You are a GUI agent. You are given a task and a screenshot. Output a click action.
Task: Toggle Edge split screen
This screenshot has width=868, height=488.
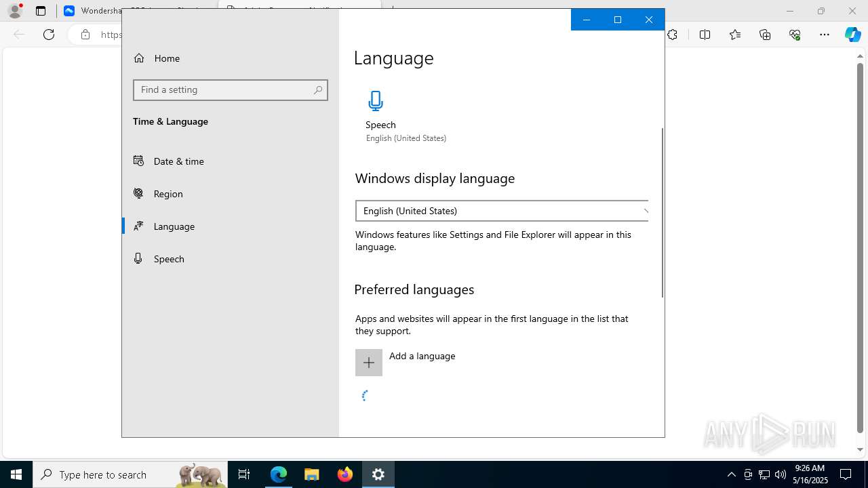pyautogui.click(x=705, y=35)
